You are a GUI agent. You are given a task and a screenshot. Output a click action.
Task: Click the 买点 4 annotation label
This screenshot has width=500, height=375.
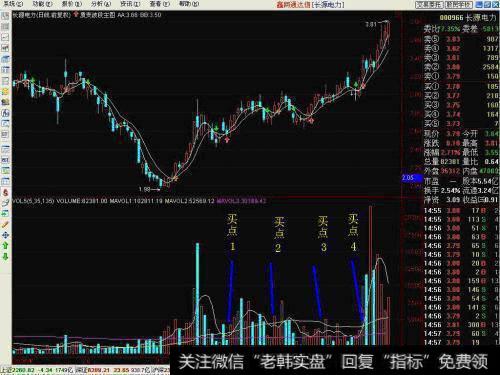click(353, 232)
